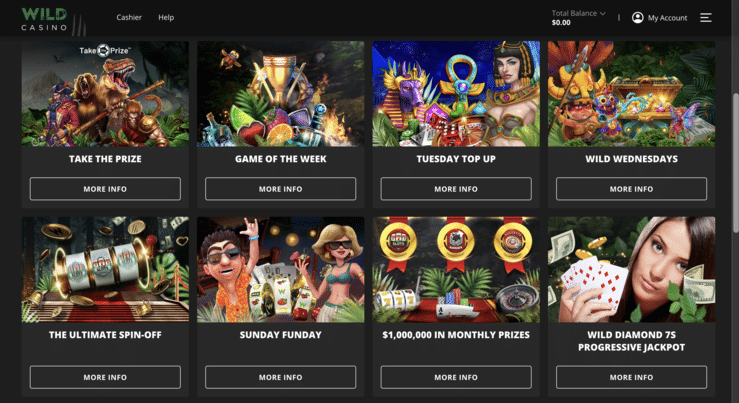Select the Tuesday Top Up Cleopatra image
Image resolution: width=739 pixels, height=403 pixels.
point(456,94)
